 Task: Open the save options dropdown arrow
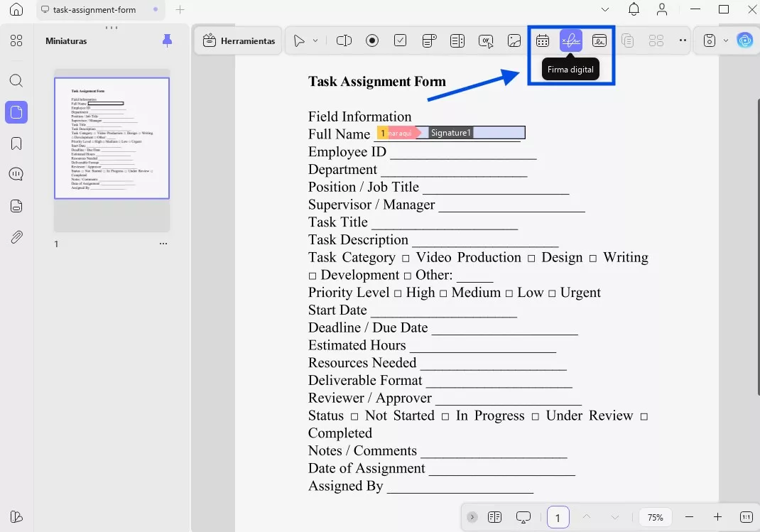(x=725, y=40)
